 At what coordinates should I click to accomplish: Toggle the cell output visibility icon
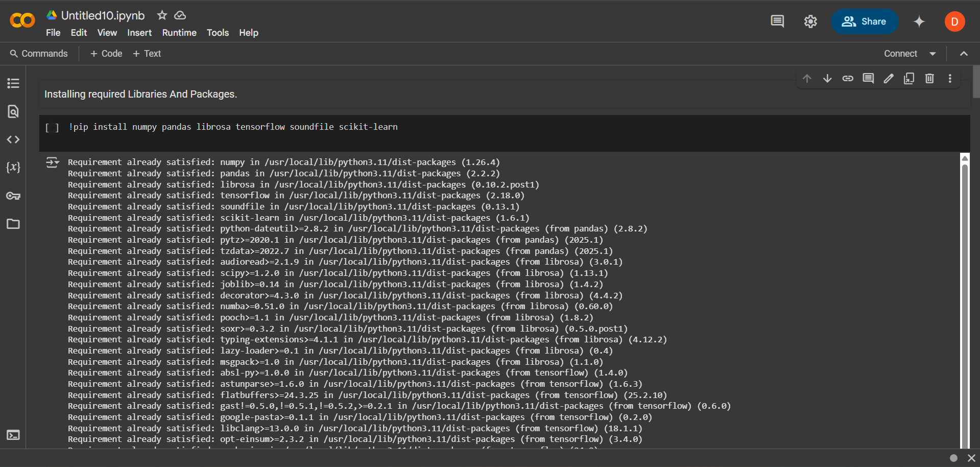pyautogui.click(x=52, y=162)
